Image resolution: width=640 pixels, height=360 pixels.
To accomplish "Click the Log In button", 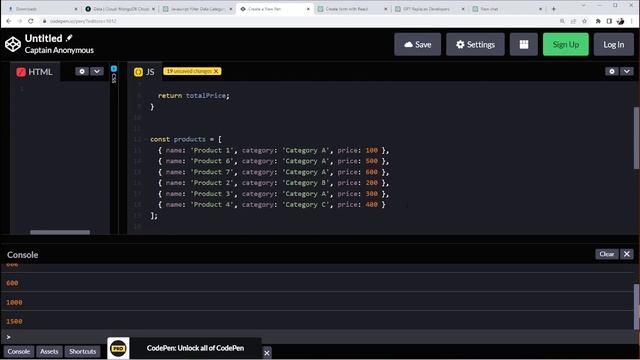I will pyautogui.click(x=613, y=44).
